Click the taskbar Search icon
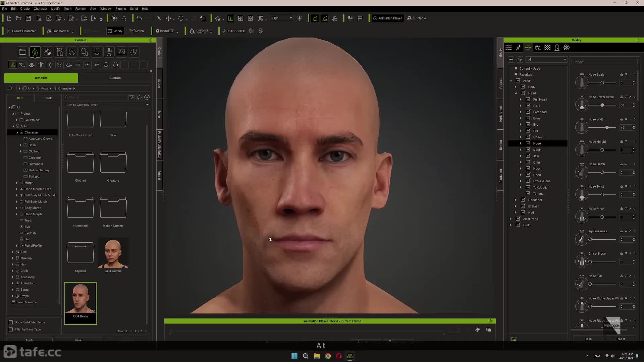 pos(306,356)
